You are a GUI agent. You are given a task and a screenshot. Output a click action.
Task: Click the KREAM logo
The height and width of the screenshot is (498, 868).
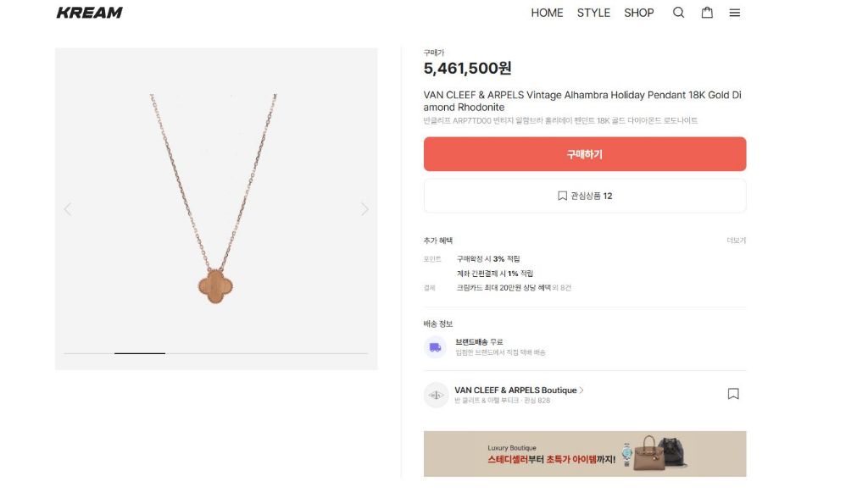click(89, 13)
